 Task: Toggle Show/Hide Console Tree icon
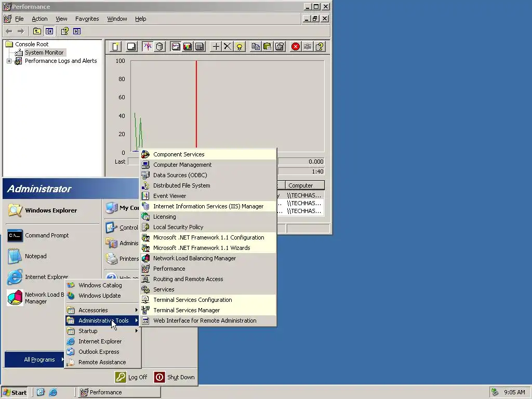click(49, 31)
